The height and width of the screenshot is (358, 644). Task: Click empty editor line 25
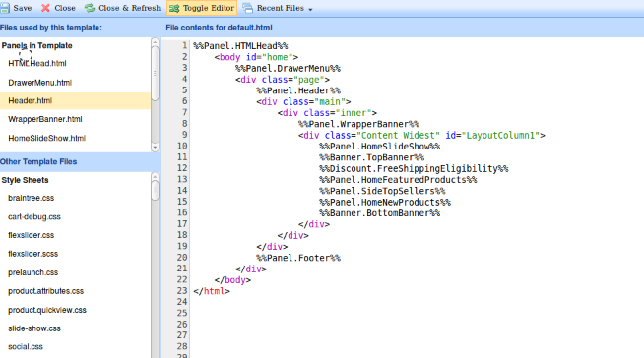pos(417,314)
